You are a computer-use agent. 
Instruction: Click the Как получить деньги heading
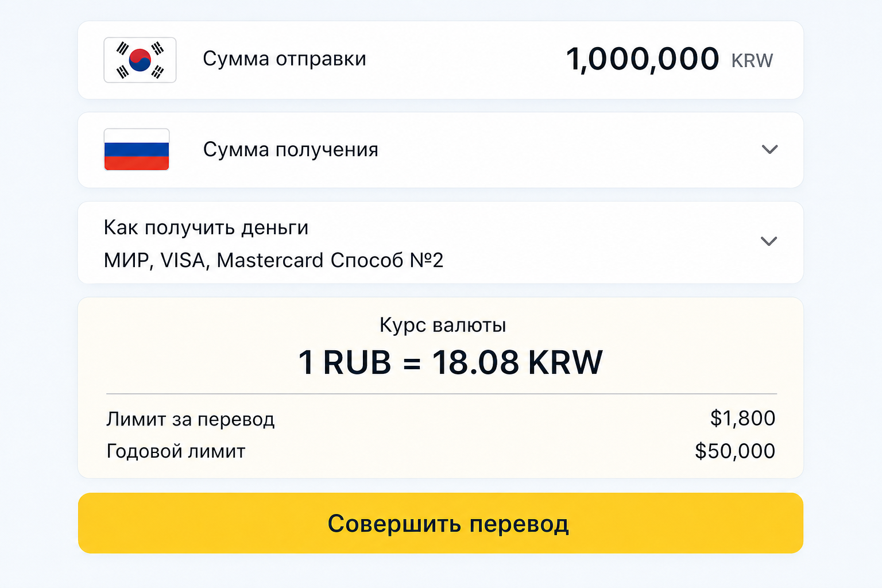coord(206,228)
